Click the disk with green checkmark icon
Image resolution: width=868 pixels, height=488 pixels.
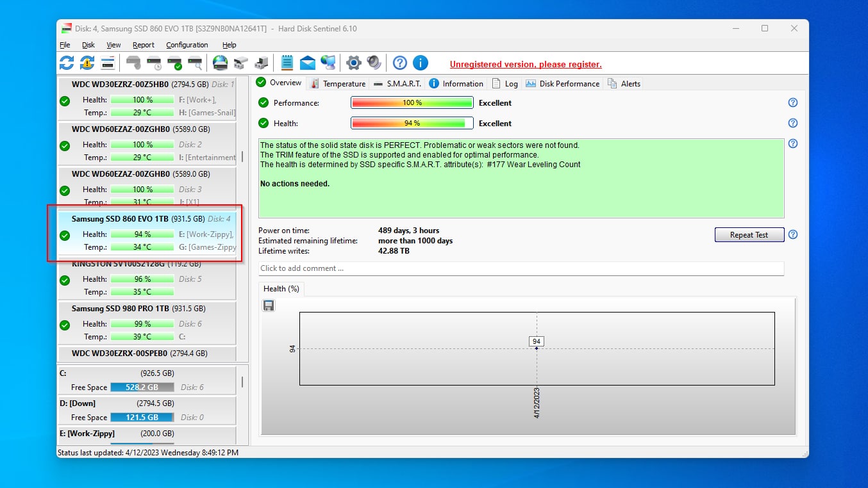coord(174,63)
